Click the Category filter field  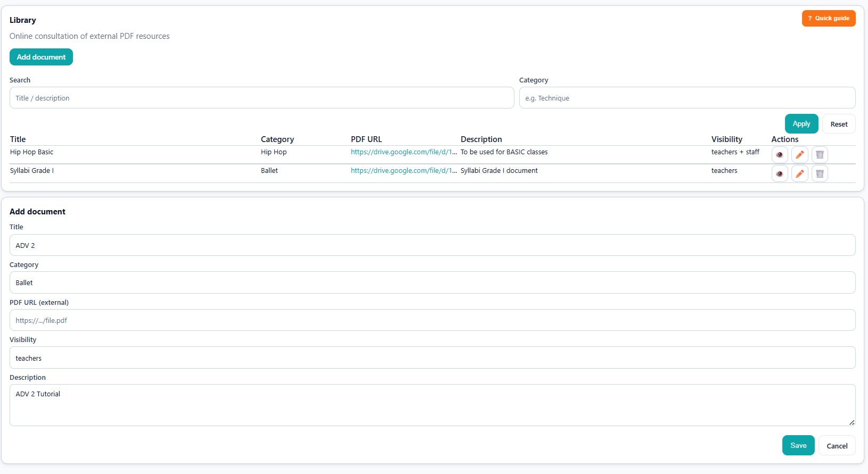point(687,98)
